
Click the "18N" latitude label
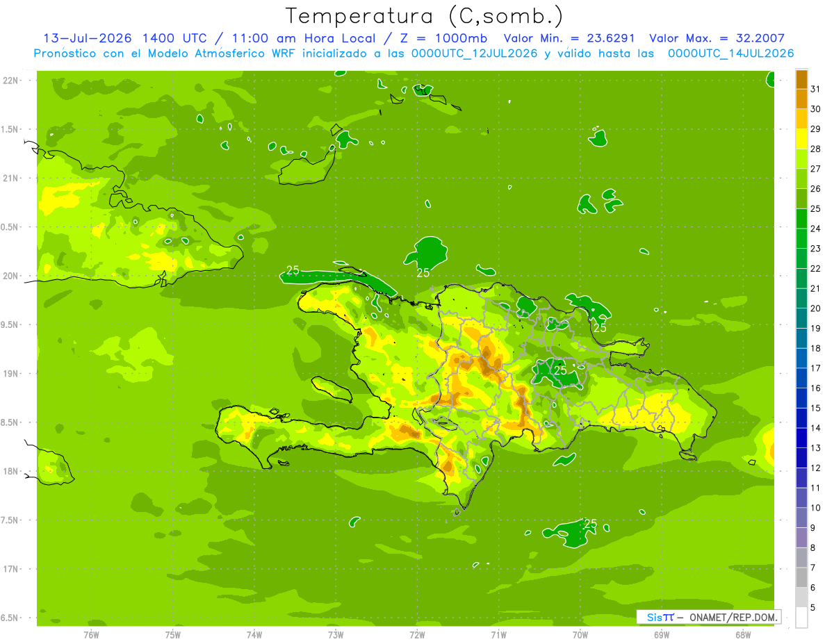tap(11, 471)
